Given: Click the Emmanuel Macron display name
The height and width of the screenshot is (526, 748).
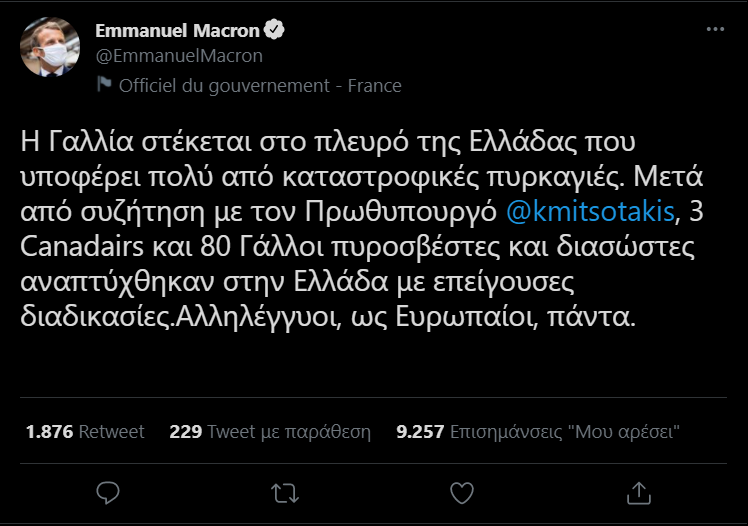Looking at the screenshot, I should point(177,31).
